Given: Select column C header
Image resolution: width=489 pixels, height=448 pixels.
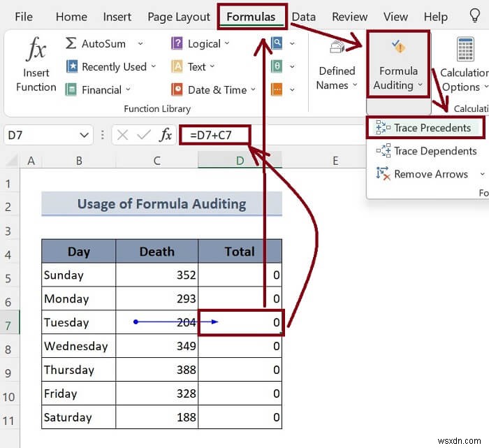Looking at the screenshot, I should [x=157, y=161].
